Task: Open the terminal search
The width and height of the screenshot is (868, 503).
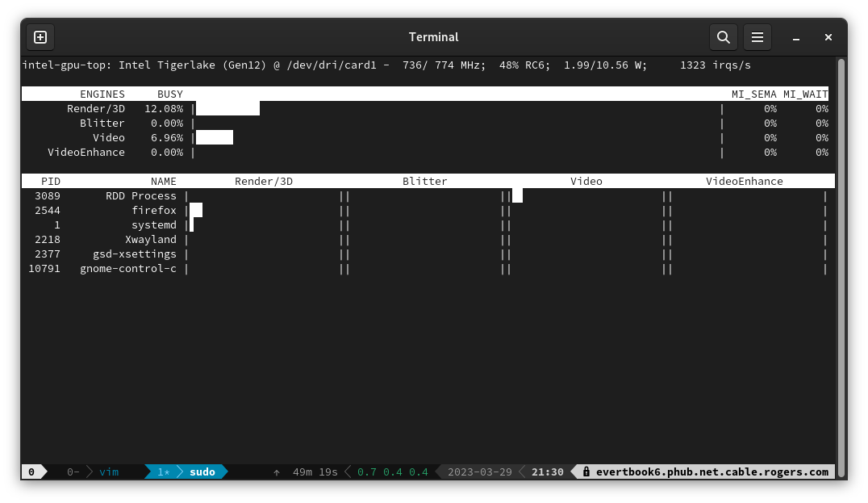Action: pyautogui.click(x=723, y=37)
